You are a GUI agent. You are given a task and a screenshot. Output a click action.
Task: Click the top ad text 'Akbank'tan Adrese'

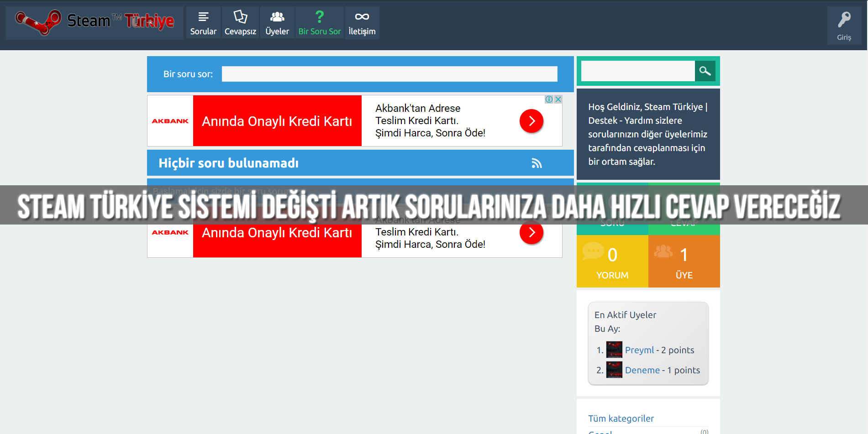point(418,108)
